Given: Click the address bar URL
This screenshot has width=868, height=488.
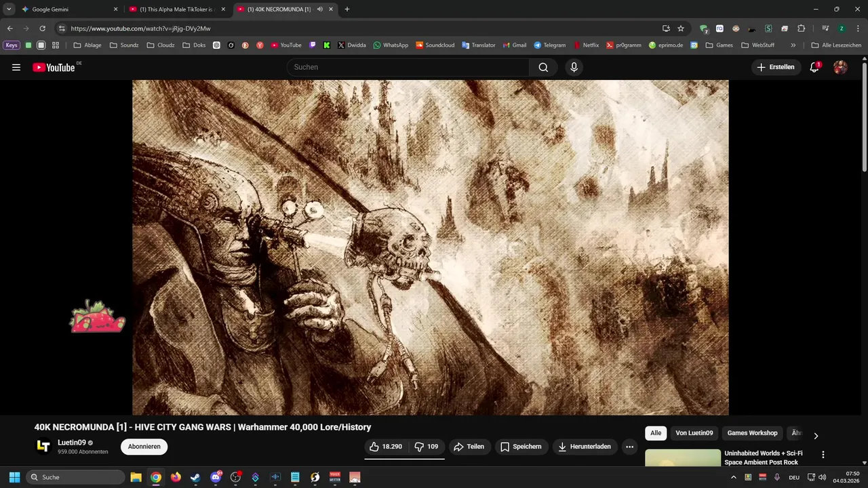Looking at the screenshot, I should (x=140, y=28).
